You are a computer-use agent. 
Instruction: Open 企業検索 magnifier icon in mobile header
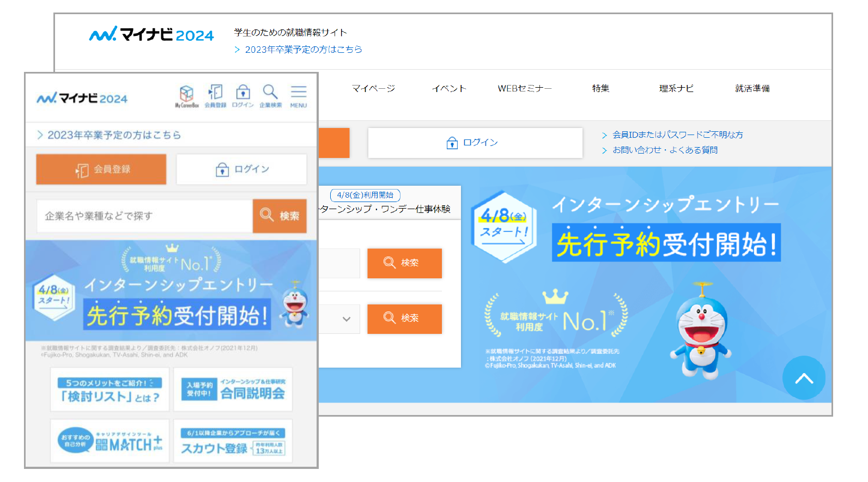[271, 96]
